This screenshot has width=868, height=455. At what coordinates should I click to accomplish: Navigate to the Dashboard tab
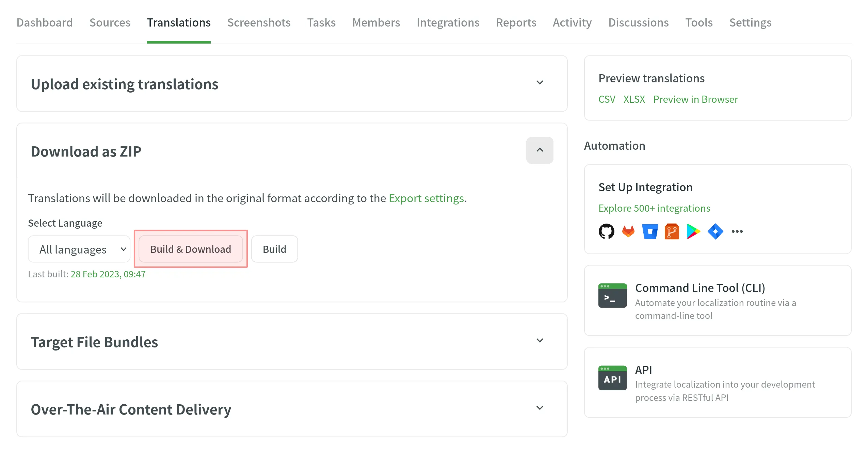45,22
